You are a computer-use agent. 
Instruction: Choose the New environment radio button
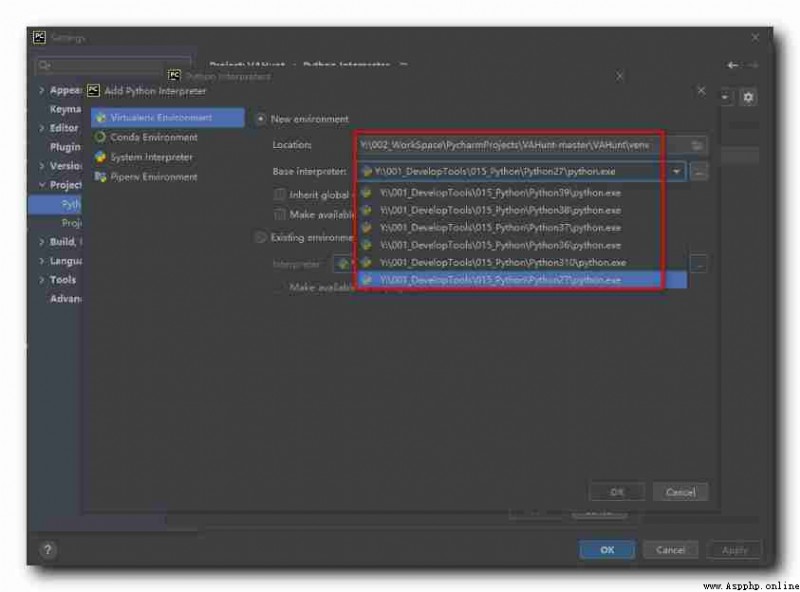point(260,119)
